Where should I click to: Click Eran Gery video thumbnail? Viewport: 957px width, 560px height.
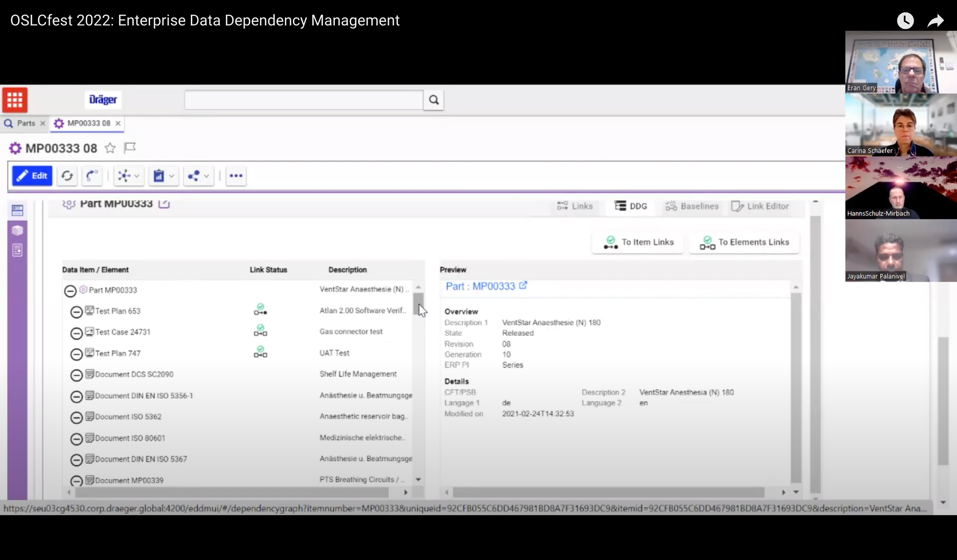tap(901, 62)
